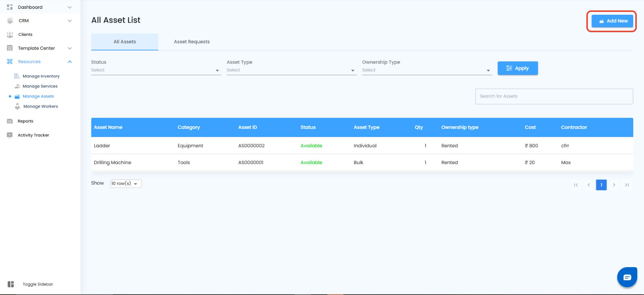The width and height of the screenshot is (644, 295).
Task: Click the Equipment category cell
Action: pyautogui.click(x=190, y=146)
